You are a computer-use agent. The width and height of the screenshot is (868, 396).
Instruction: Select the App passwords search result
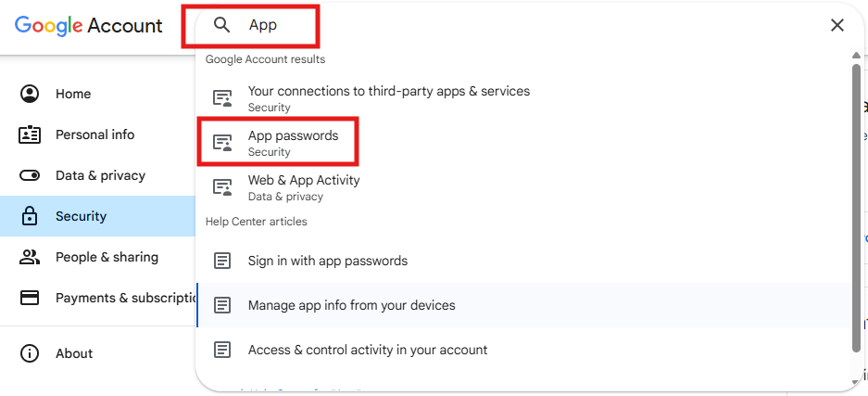[293, 142]
